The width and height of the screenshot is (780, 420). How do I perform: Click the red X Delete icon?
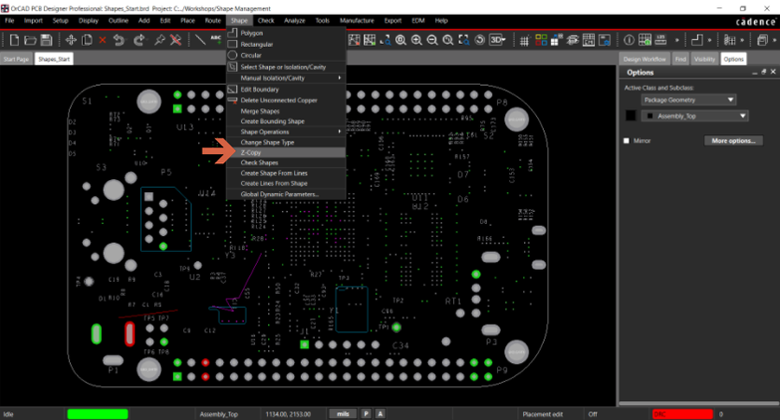coord(102,40)
